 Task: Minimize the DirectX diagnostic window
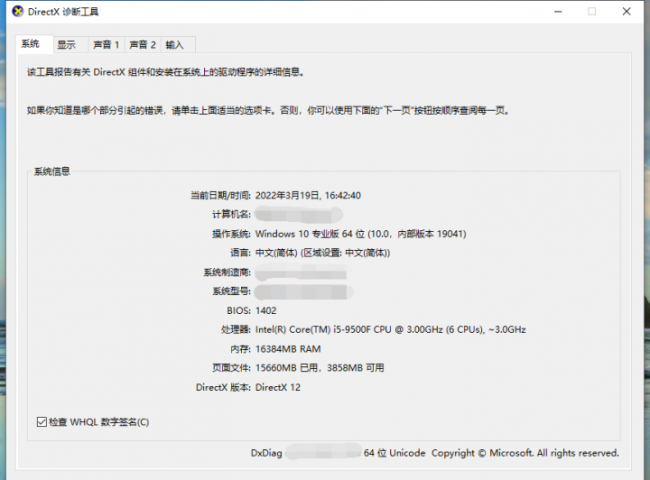coord(558,12)
